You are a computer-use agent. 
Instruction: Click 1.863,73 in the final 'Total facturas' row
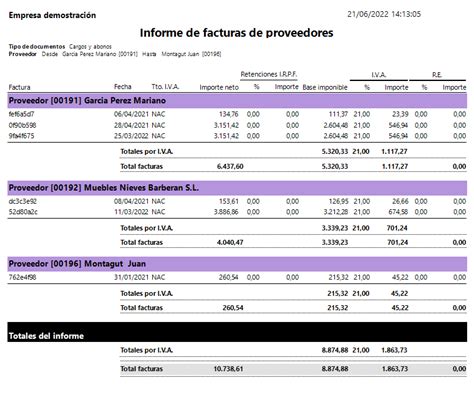395,369
